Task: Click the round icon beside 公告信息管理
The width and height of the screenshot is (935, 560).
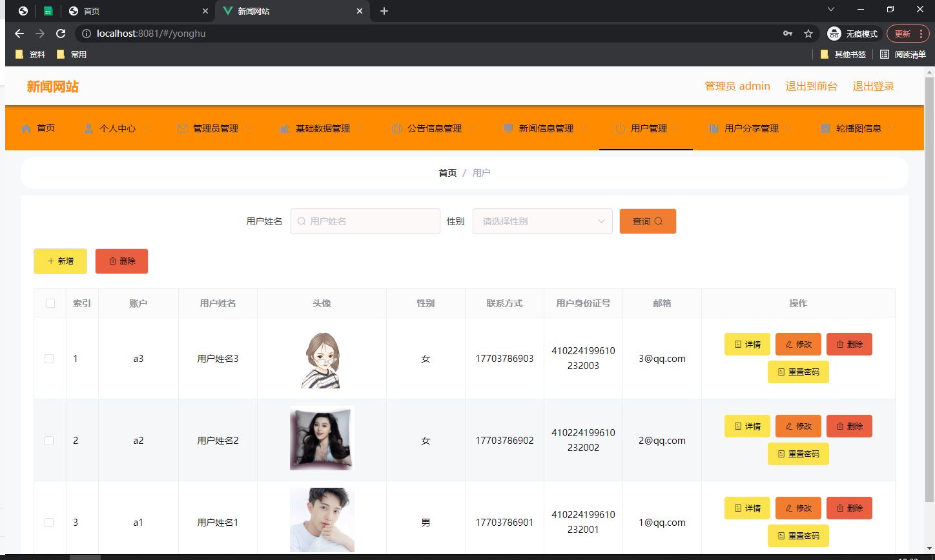Action: click(396, 128)
